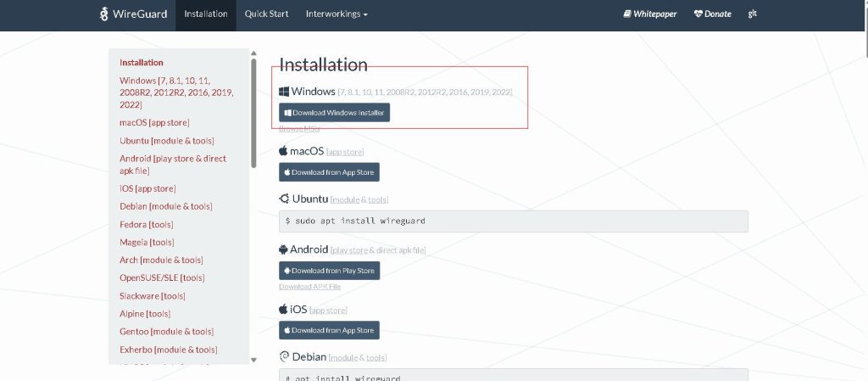
Task: Open the Download APK File link
Action: coord(310,286)
